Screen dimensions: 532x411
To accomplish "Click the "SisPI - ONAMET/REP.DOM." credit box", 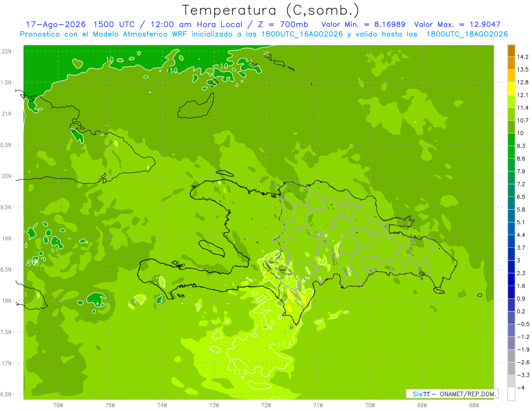I will pos(452,394).
